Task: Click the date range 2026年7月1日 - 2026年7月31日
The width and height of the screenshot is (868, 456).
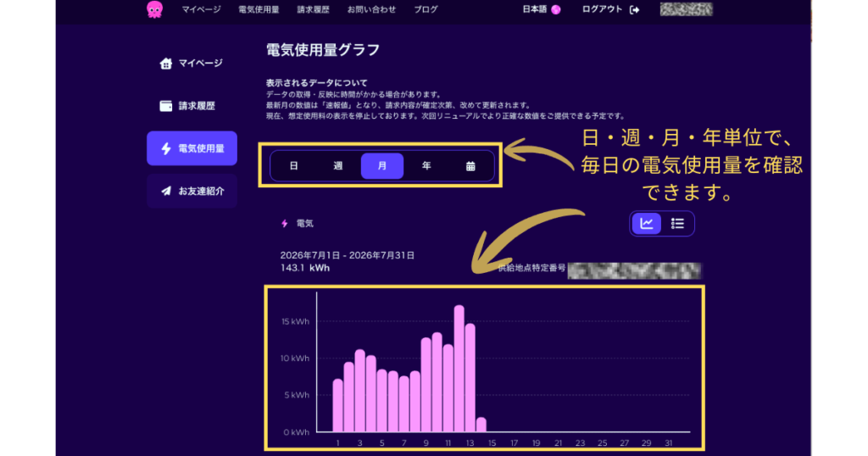Action: point(347,255)
